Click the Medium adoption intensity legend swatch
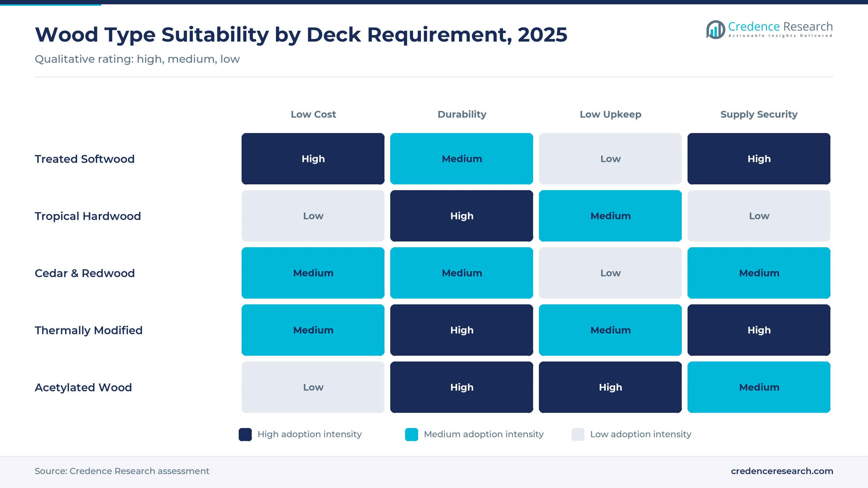 [x=412, y=435]
